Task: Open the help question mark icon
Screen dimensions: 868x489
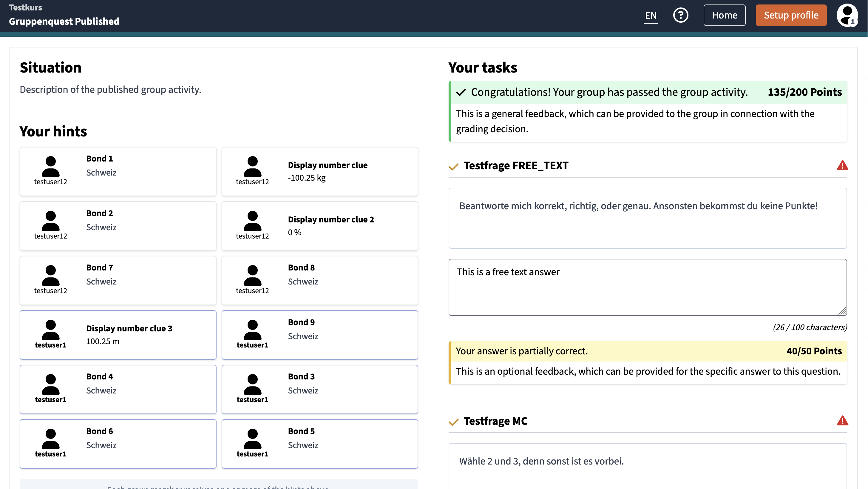Action: tap(680, 15)
